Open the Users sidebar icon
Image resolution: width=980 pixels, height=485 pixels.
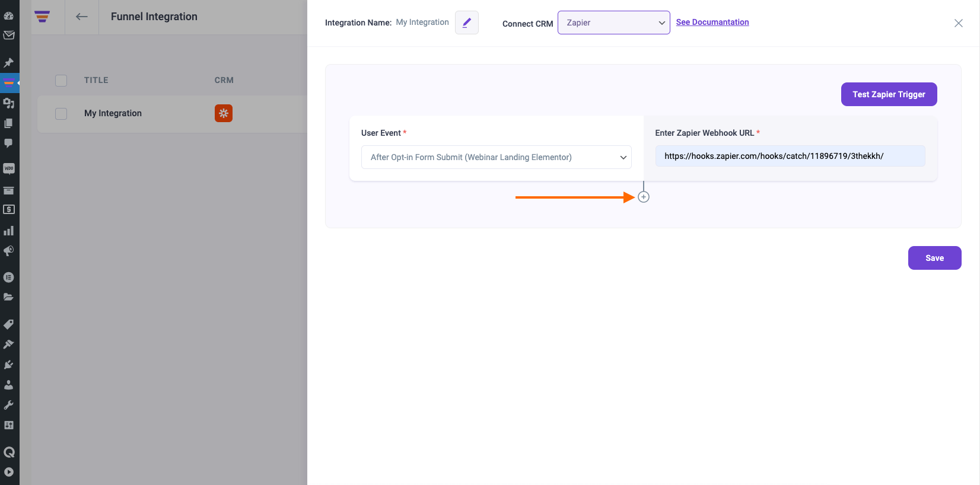click(x=9, y=385)
